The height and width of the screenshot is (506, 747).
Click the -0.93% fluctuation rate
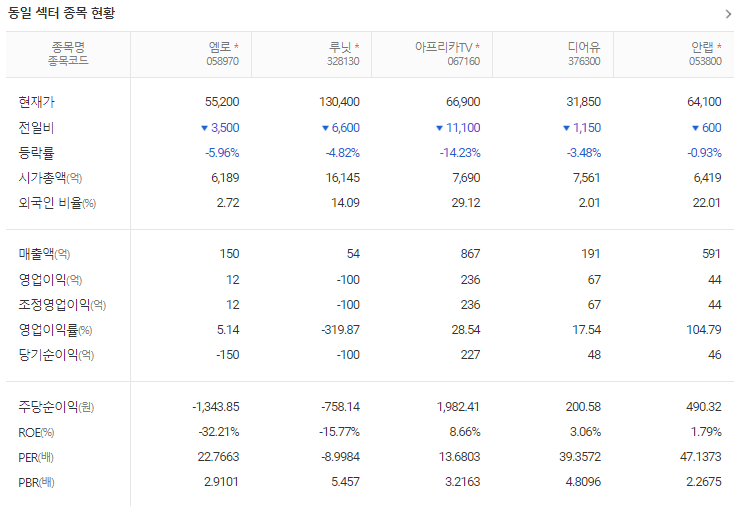coord(704,153)
